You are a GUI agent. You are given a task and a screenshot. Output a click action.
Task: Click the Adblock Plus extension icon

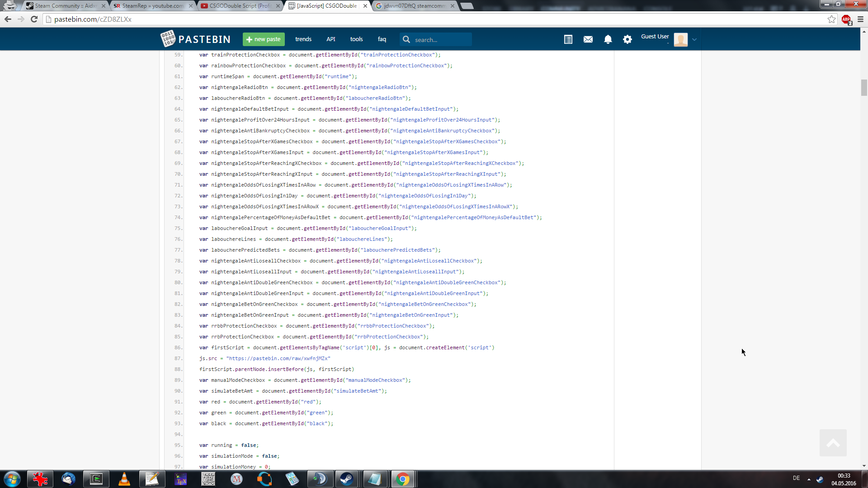tap(846, 19)
